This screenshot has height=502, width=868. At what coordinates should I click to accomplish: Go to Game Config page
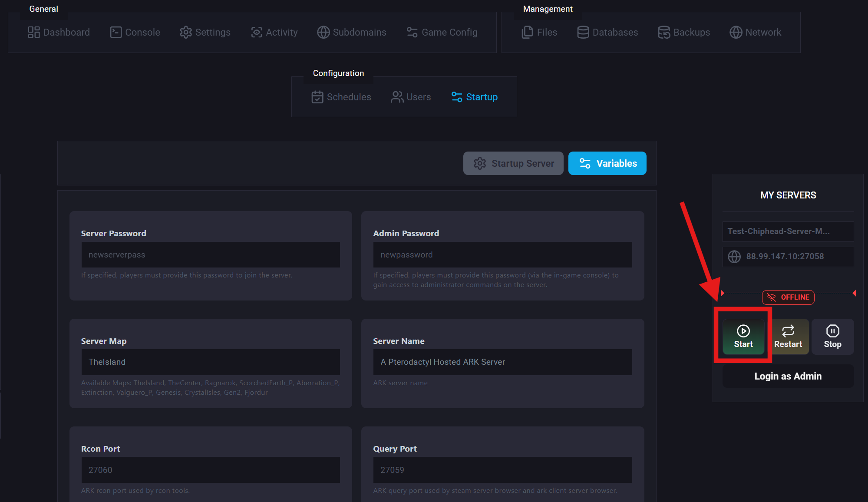(x=442, y=32)
